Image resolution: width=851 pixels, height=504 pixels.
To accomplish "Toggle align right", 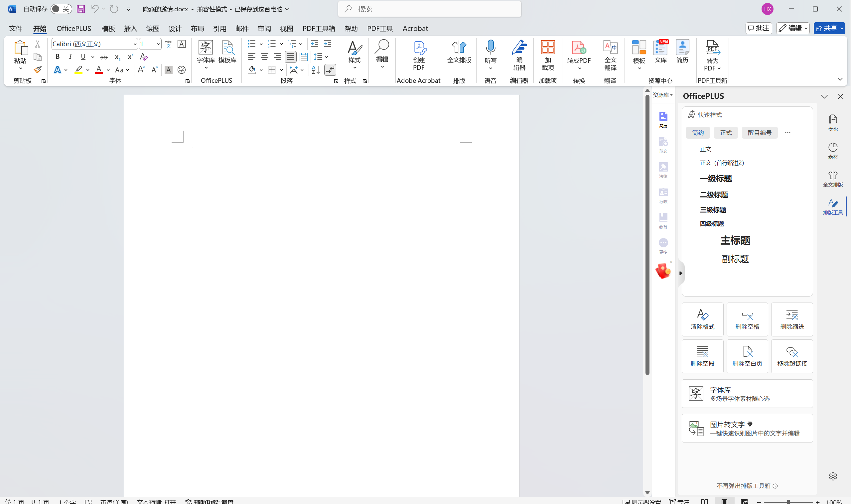I will pos(278,57).
